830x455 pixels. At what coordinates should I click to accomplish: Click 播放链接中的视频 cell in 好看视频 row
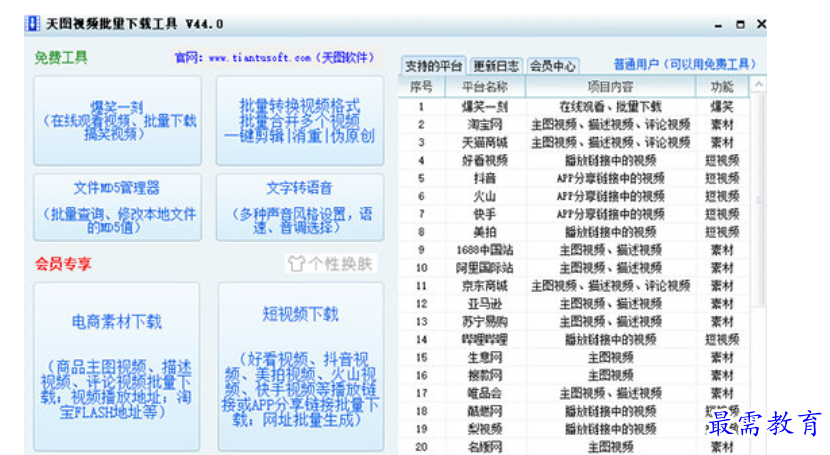point(610,160)
